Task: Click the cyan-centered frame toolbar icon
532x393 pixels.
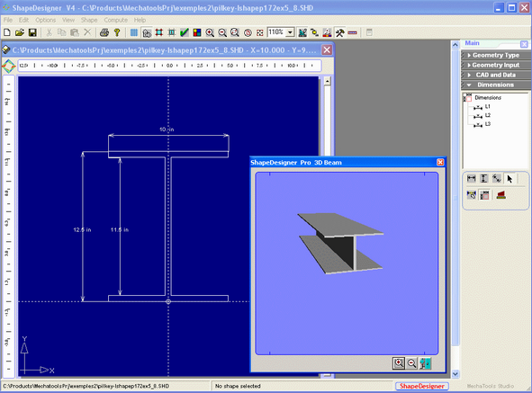Action: (172, 32)
